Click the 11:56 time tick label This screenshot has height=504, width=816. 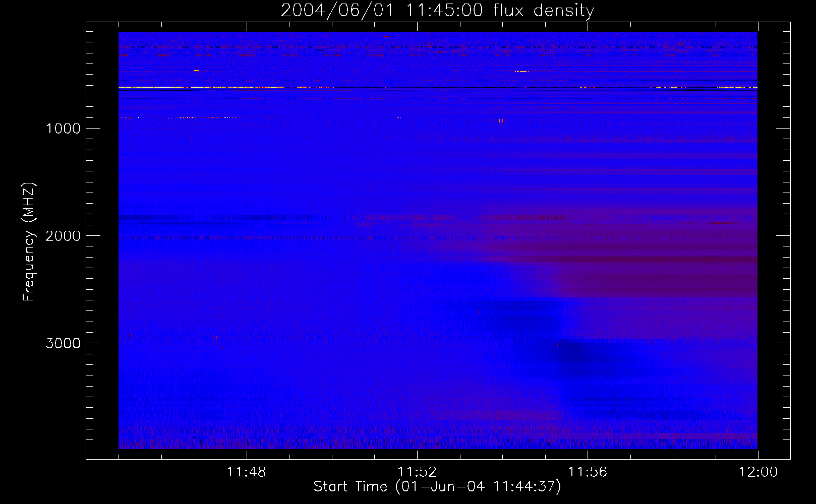[x=588, y=472]
